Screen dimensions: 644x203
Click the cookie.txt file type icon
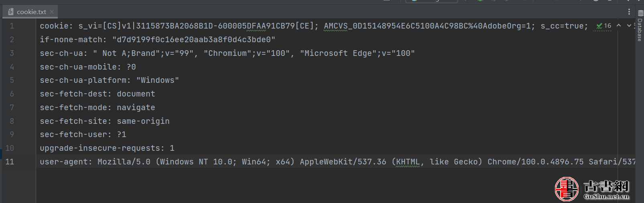coord(11,12)
